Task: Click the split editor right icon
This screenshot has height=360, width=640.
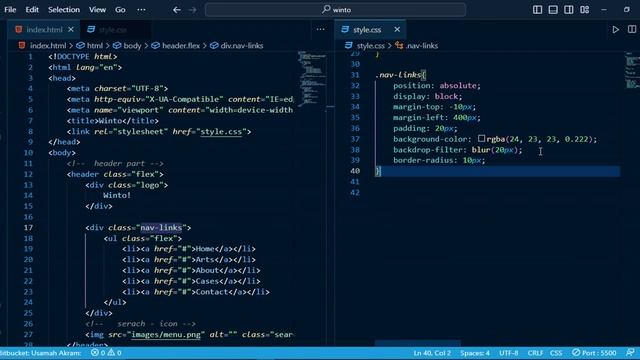Action: click(631, 29)
